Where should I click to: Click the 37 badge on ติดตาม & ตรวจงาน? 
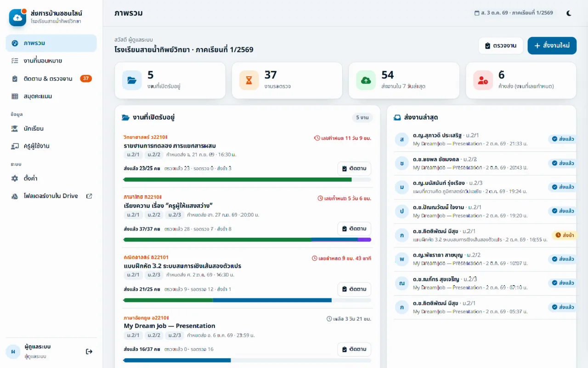click(86, 79)
